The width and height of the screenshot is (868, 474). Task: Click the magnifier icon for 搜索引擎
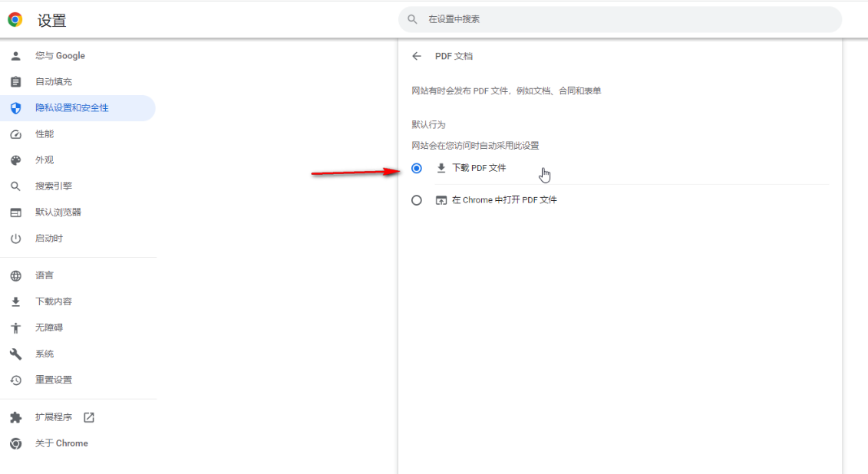pos(15,186)
